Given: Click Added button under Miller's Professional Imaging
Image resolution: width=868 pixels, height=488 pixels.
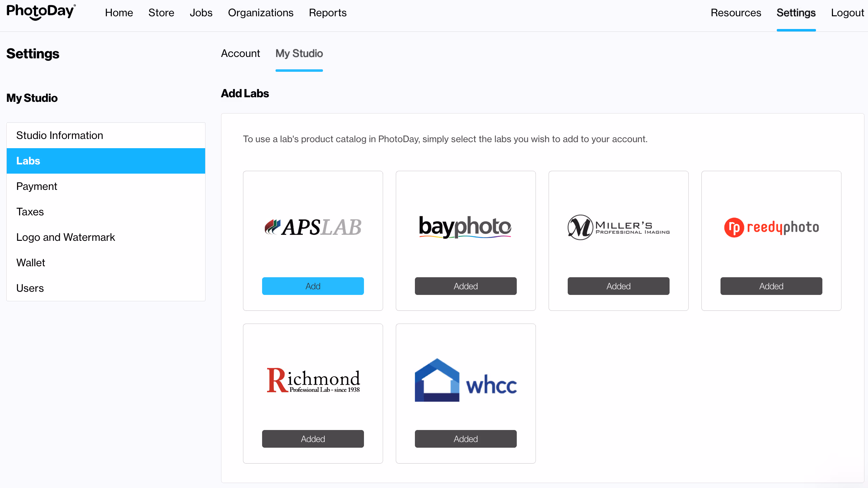Looking at the screenshot, I should 619,286.
